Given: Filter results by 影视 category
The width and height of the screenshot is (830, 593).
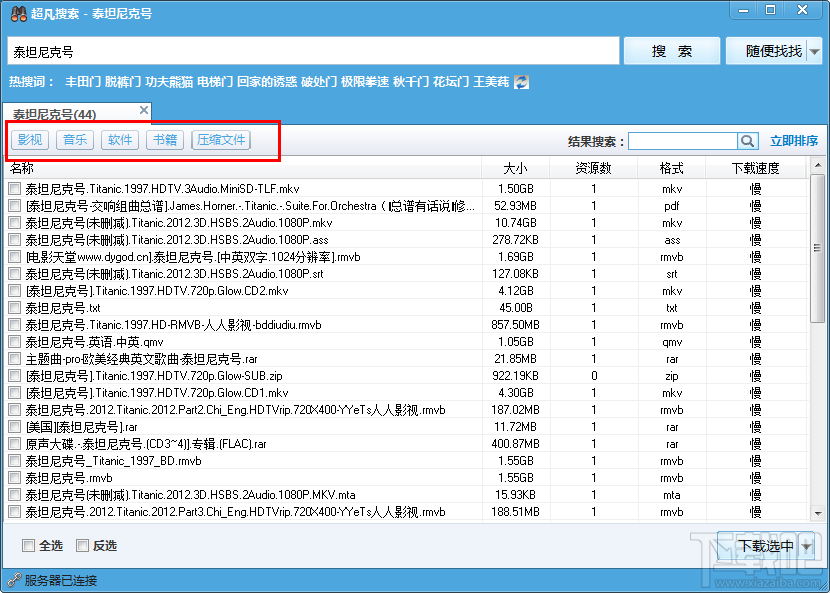Looking at the screenshot, I should tap(30, 140).
